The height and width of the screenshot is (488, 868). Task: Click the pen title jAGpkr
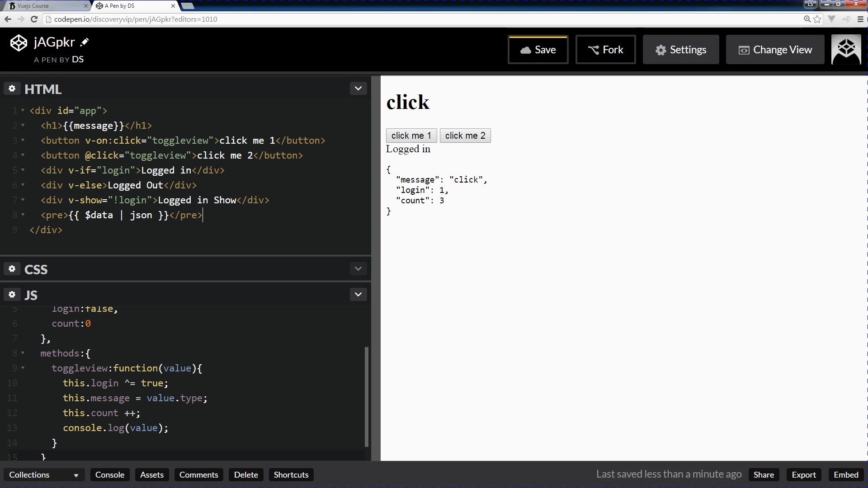(x=54, y=42)
